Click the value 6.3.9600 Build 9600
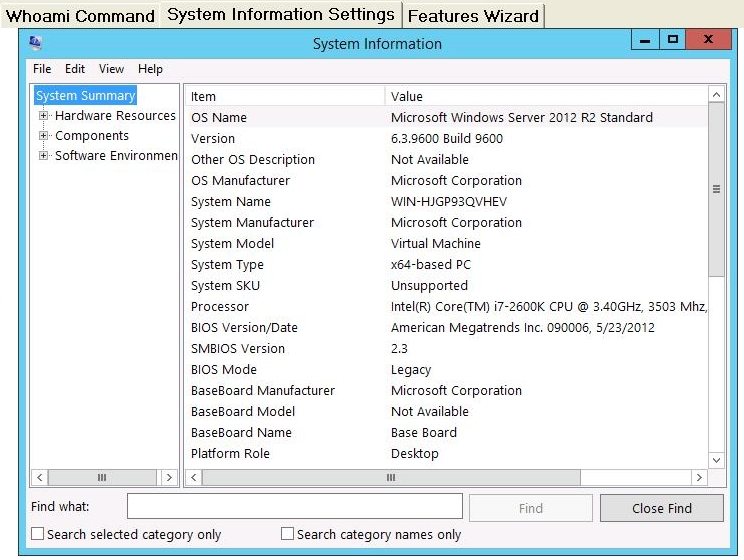The image size is (744, 560). [446, 138]
